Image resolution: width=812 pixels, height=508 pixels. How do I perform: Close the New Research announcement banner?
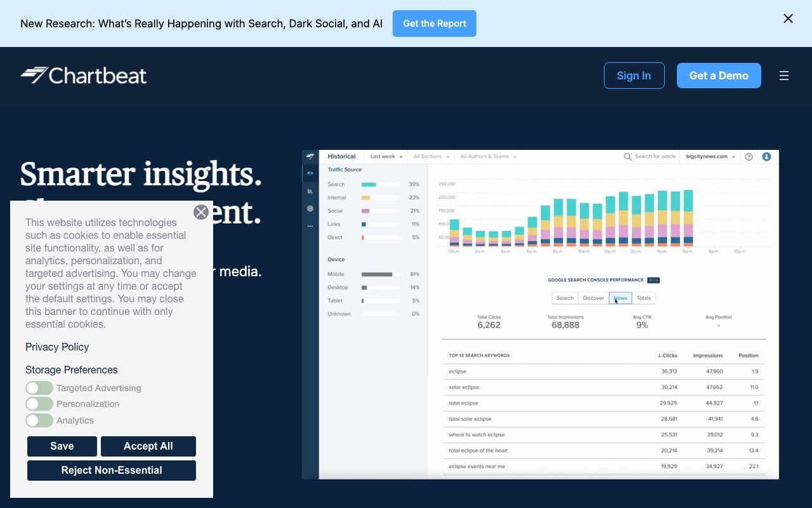(x=788, y=18)
